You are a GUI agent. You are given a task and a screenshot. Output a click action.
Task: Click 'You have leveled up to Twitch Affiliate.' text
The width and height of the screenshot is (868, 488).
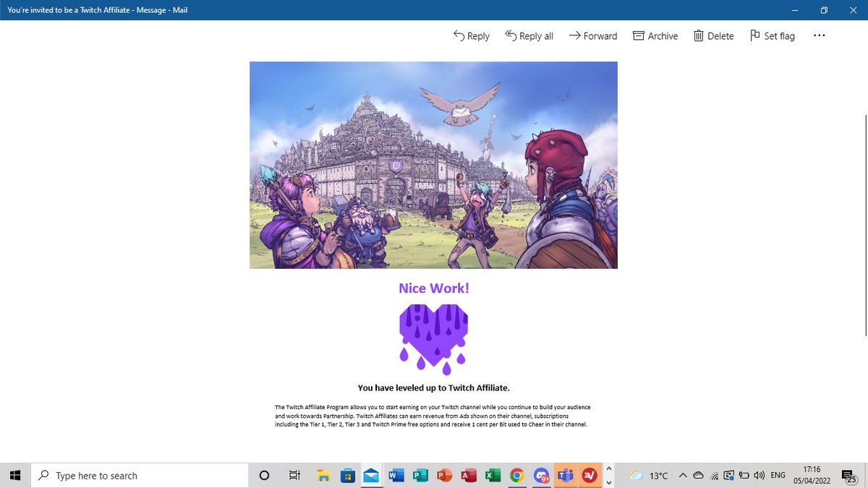click(433, 388)
